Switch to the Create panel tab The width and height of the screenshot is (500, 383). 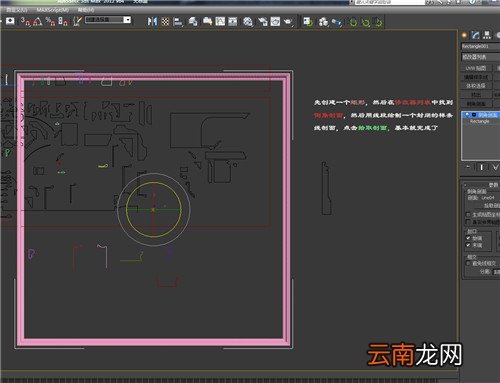point(464,35)
